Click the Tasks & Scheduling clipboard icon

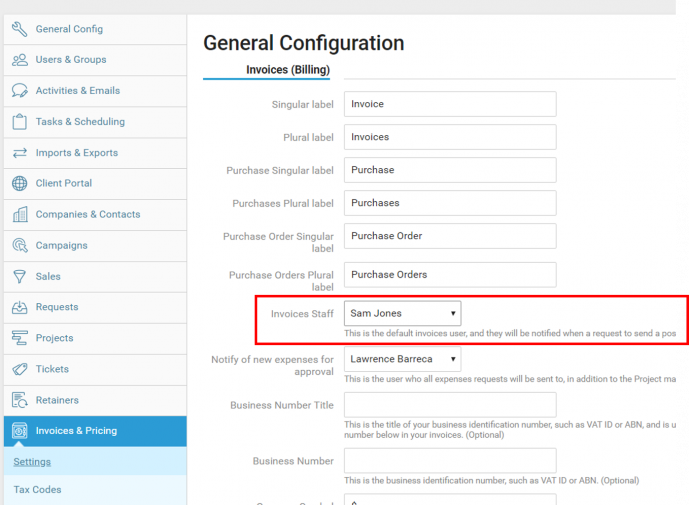(19, 122)
